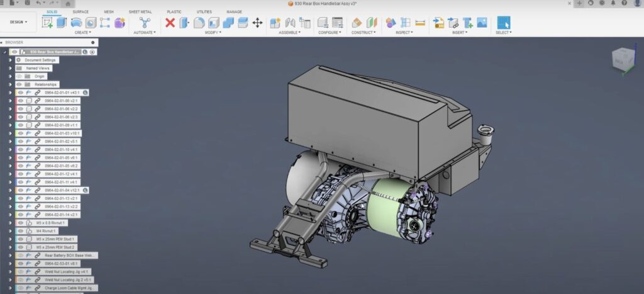Open the Construct dropdown menu
The height and width of the screenshot is (294, 644).
(364, 32)
